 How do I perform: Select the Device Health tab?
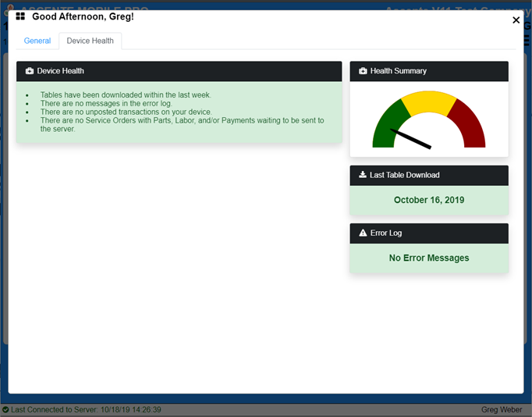[90, 41]
